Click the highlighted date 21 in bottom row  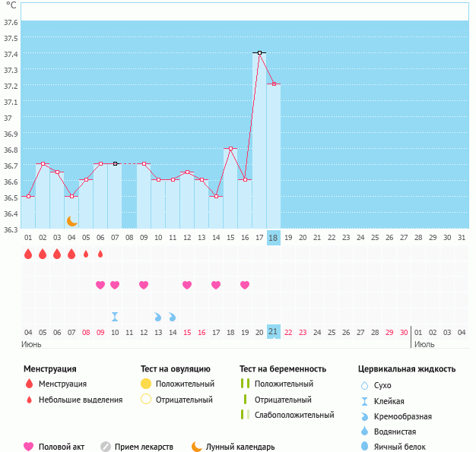tap(274, 332)
